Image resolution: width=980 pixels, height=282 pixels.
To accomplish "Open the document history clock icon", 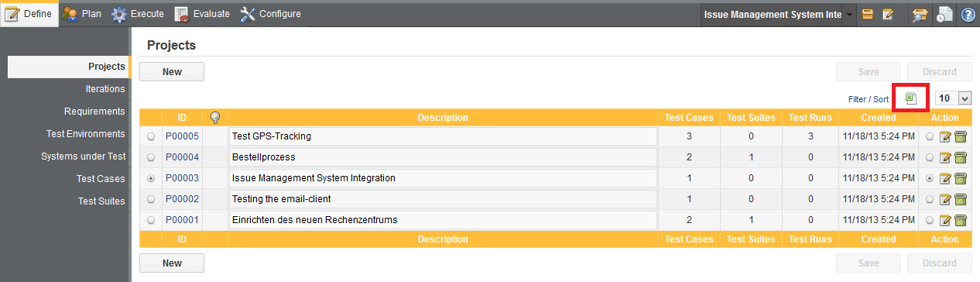I will pyautogui.click(x=944, y=15).
